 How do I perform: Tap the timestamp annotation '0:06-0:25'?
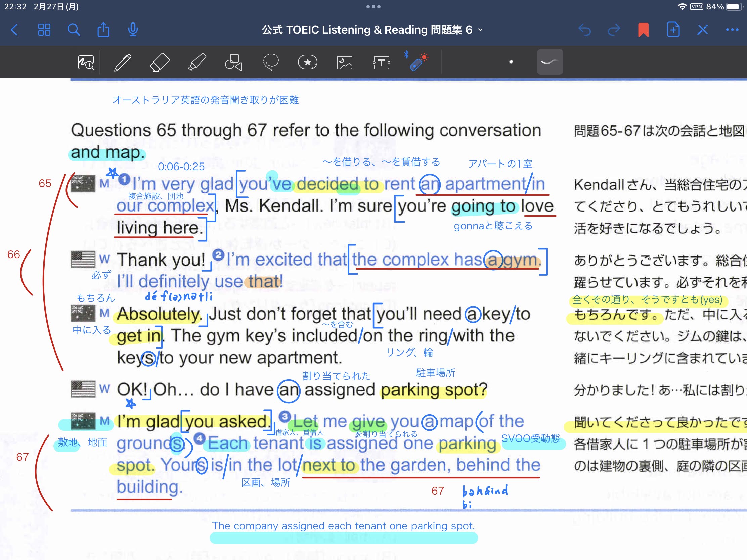(181, 167)
